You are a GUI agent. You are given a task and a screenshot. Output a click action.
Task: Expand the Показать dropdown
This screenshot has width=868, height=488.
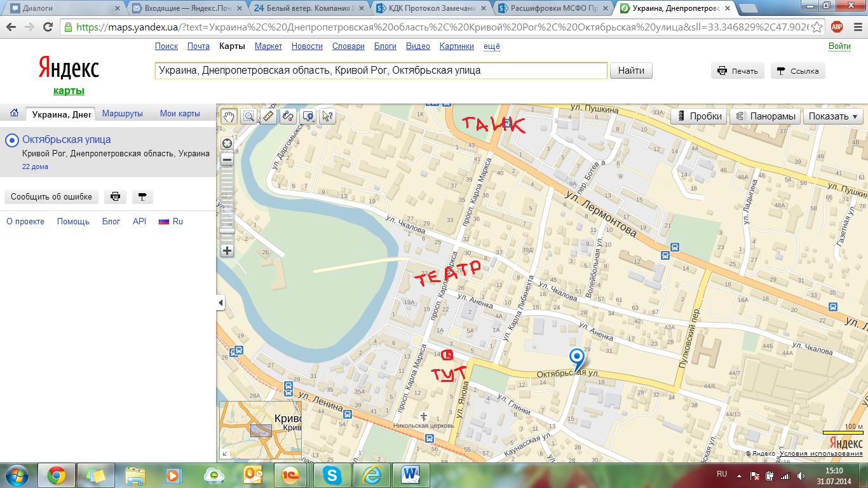(x=833, y=116)
